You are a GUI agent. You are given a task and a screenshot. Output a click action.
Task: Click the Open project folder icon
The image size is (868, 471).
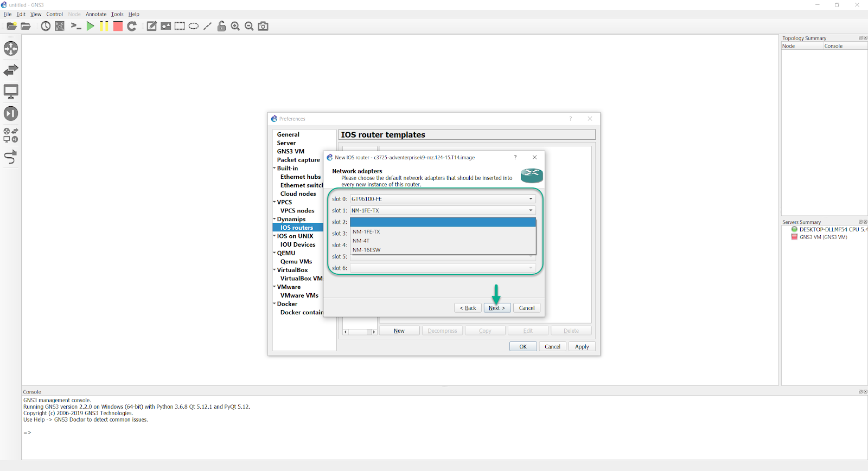coord(25,26)
